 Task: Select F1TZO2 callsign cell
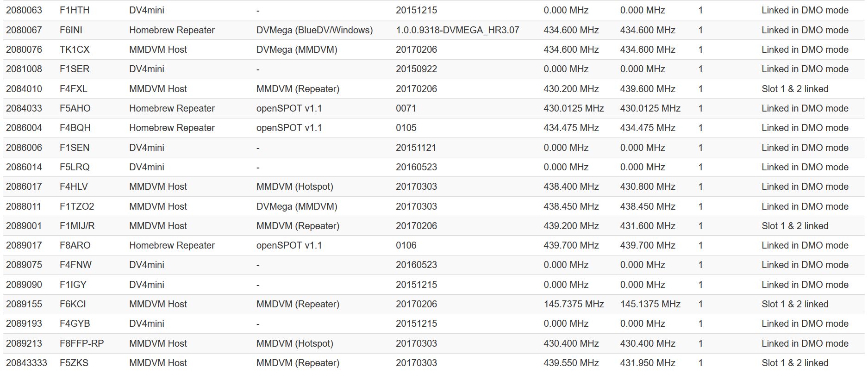tap(77, 206)
